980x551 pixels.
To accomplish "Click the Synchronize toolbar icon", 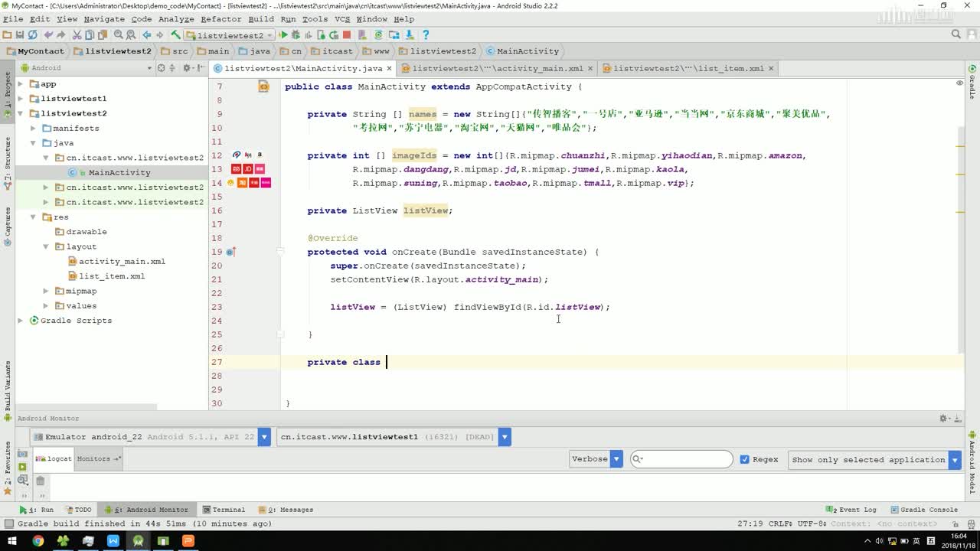I will tap(32, 35).
